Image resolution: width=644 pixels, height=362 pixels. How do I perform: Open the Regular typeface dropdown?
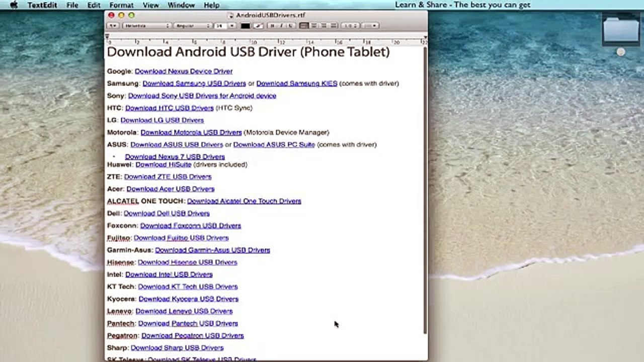193,26
